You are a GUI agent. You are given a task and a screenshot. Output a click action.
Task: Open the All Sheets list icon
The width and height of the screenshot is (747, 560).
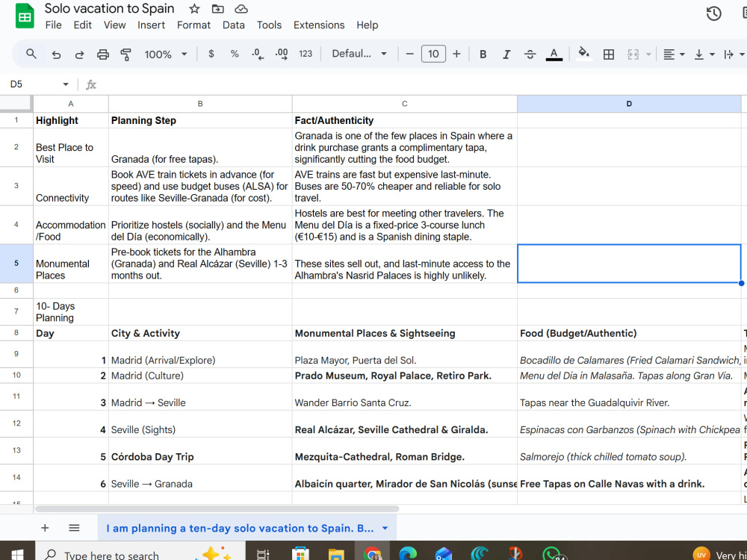pyautogui.click(x=74, y=528)
